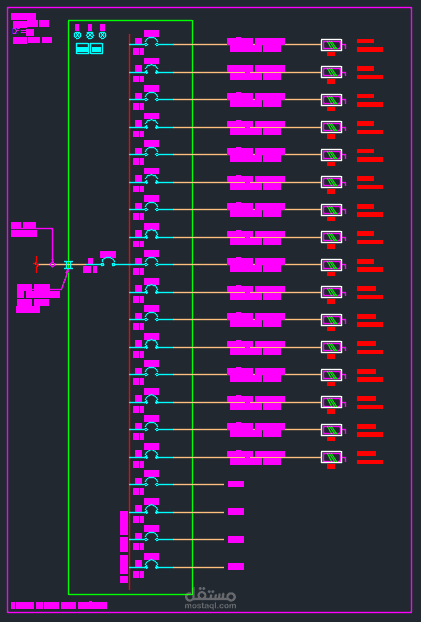Select the left cyan meter box below the lamps
The image size is (421, 622).
coord(82,48)
